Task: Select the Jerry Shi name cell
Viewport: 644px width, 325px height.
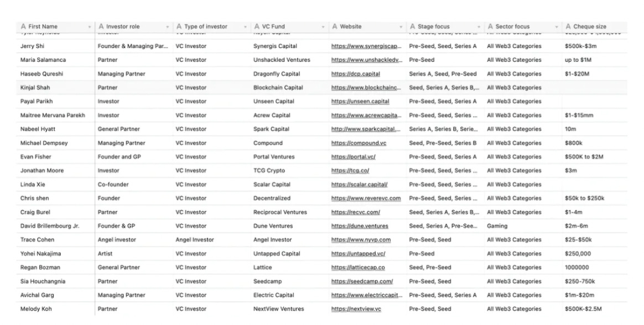Action: [x=56, y=46]
